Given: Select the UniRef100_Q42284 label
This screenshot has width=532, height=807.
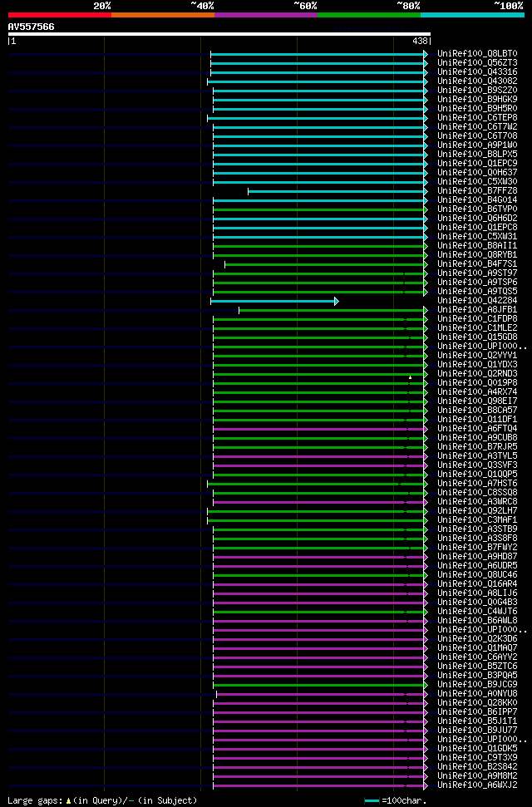Looking at the screenshot, I should coord(477,301).
